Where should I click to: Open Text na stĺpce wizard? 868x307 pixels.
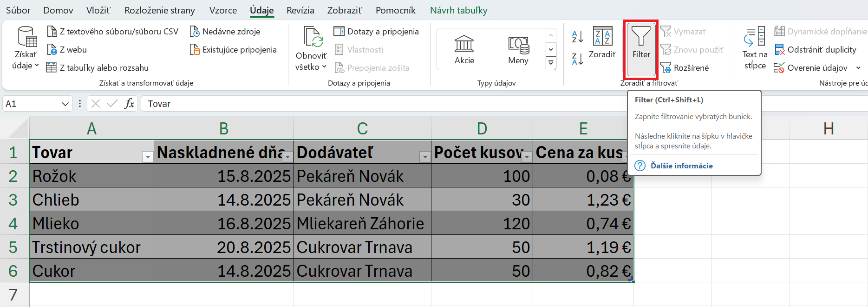point(755,48)
